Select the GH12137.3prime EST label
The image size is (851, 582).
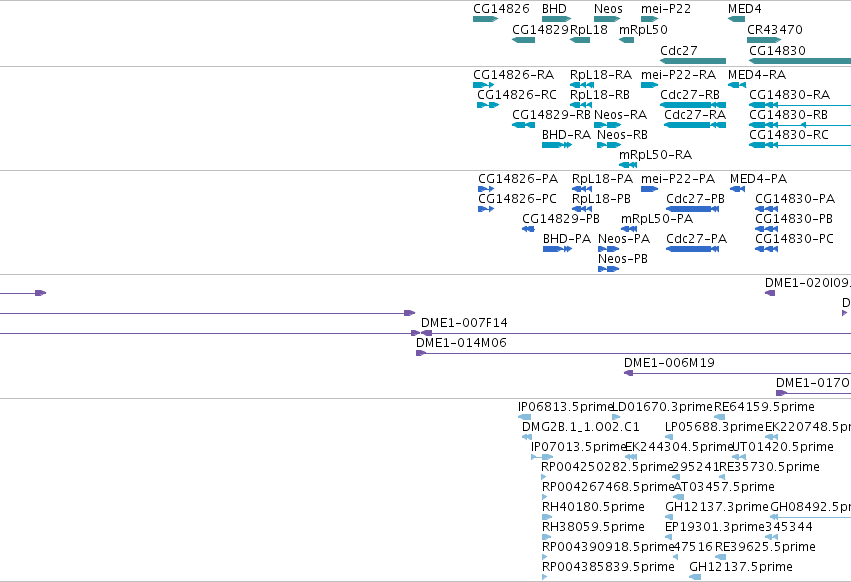click(x=717, y=507)
